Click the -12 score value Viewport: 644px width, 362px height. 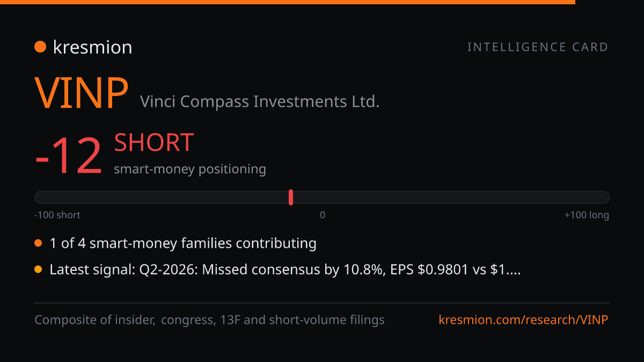(x=68, y=156)
